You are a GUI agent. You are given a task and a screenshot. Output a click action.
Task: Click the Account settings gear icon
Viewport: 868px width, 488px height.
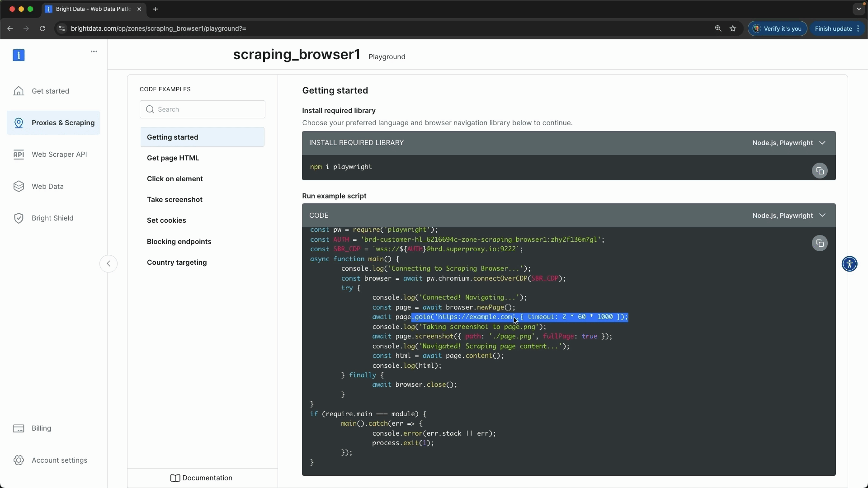coord(19,460)
